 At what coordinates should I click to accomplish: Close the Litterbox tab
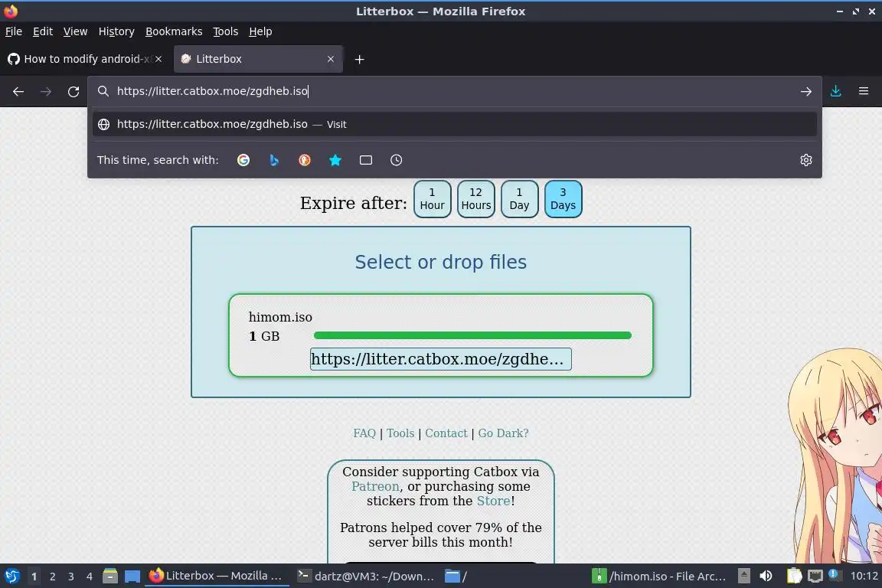pos(331,59)
